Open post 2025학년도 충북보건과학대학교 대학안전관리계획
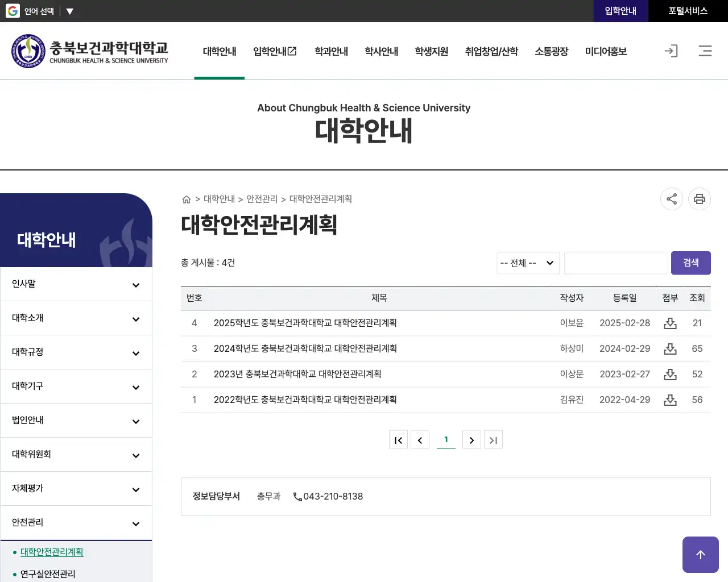The height and width of the screenshot is (582, 728). click(305, 323)
